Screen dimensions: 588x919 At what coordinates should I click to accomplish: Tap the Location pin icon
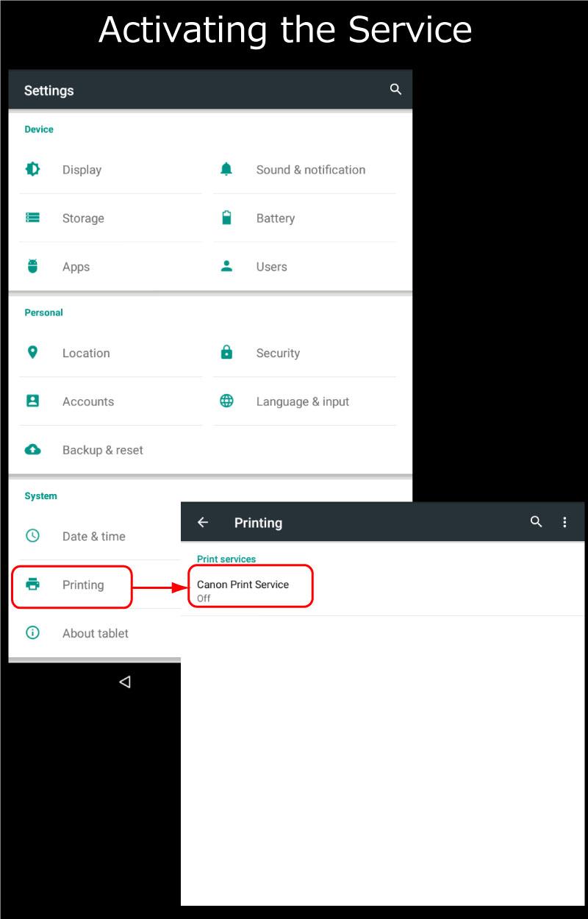click(x=32, y=352)
